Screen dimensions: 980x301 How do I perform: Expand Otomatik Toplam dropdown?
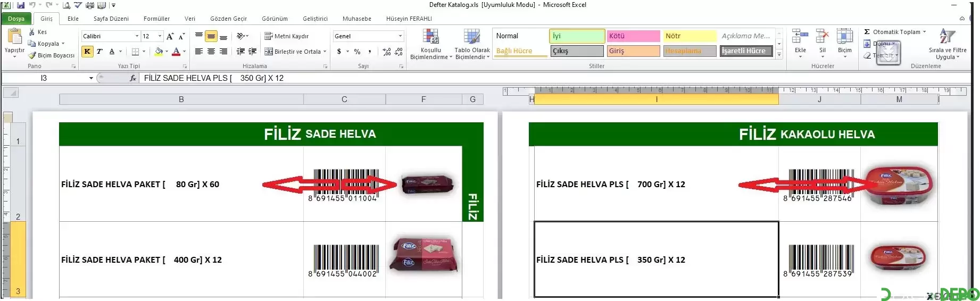coord(924,32)
